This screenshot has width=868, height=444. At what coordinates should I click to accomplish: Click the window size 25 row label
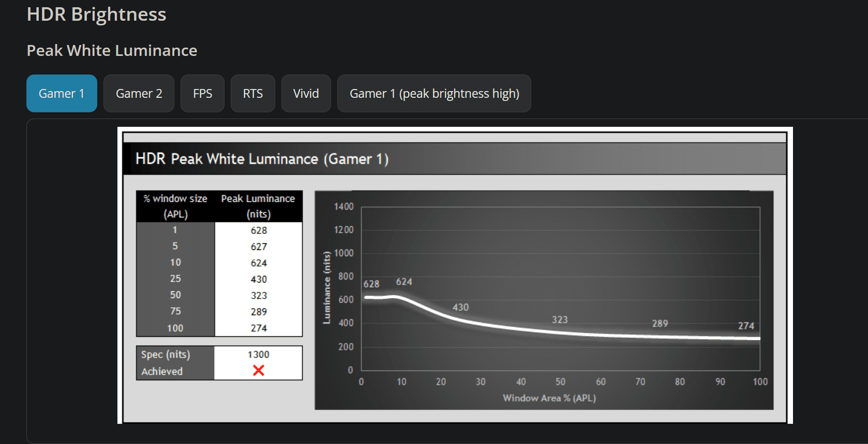click(x=175, y=278)
